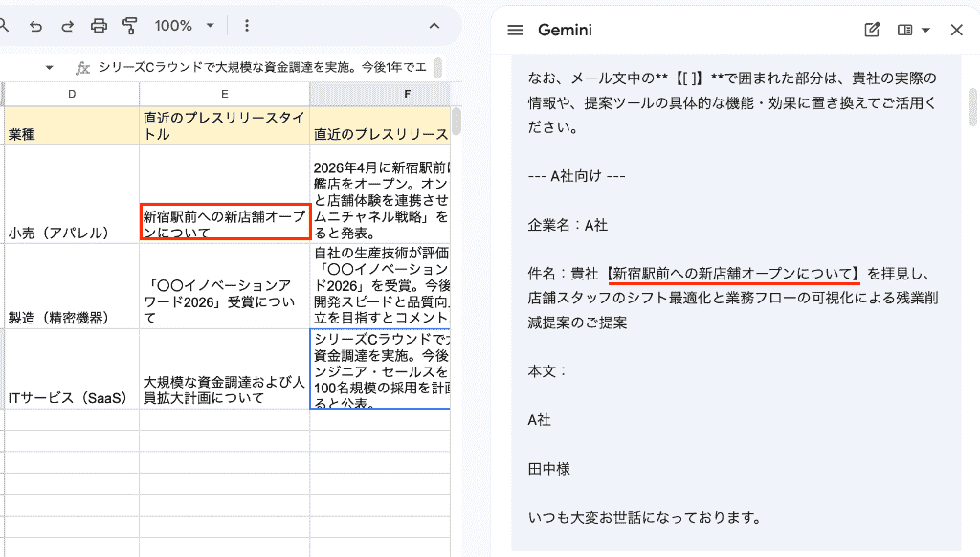Open the Gemini hamburger menu
Viewport: 980px width, 557px height.
click(515, 30)
